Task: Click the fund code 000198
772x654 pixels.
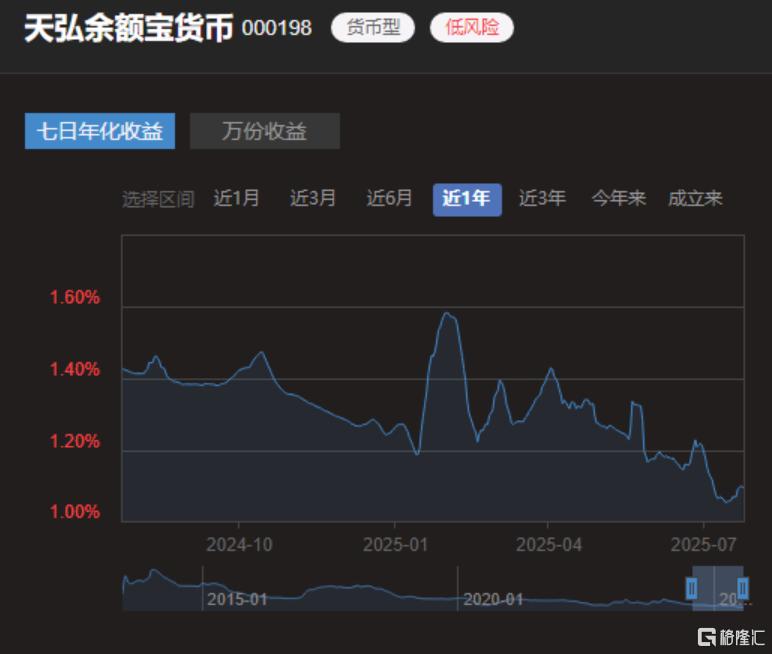Action: click(277, 28)
